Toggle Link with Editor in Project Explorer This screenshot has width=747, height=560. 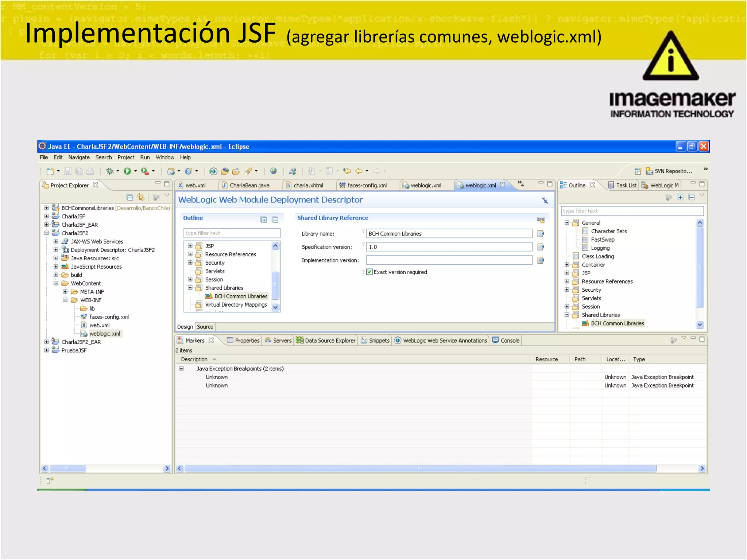point(141,197)
